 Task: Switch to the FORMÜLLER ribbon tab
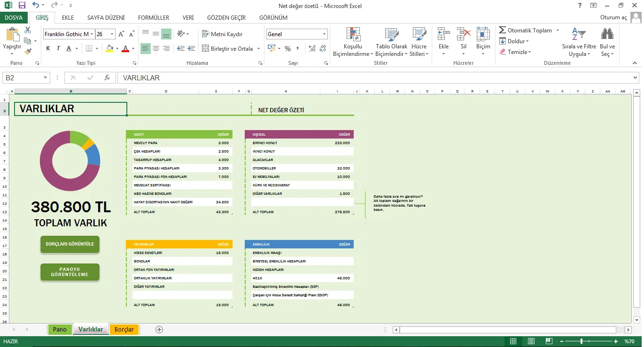(x=153, y=18)
